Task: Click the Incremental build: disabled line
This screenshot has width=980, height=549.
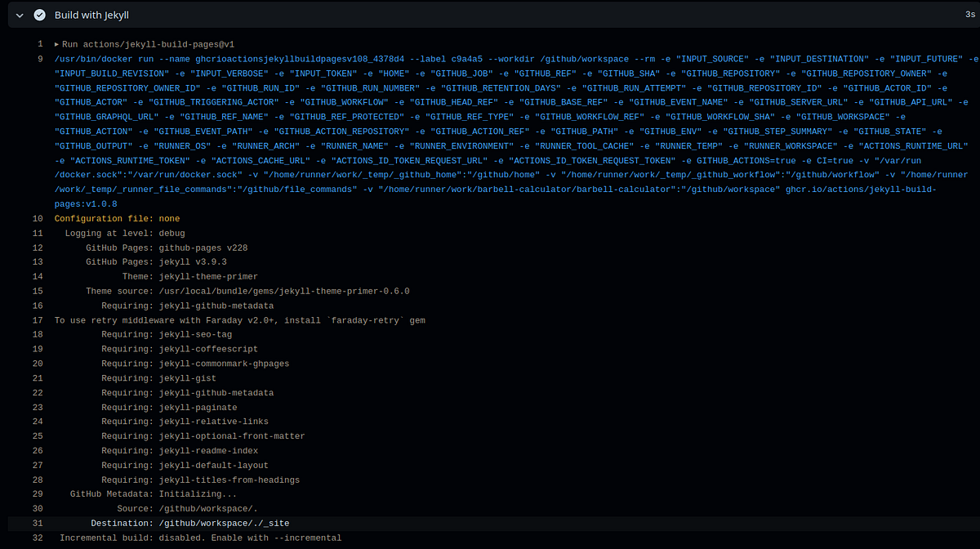Action: [198, 538]
